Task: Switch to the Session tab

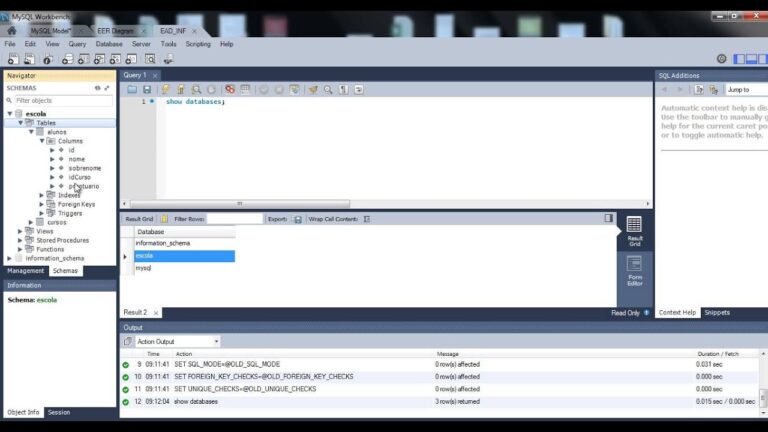Action: 59,412
